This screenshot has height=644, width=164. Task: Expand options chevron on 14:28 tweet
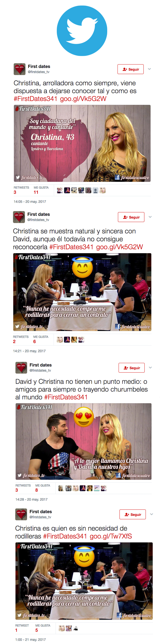click(x=150, y=368)
